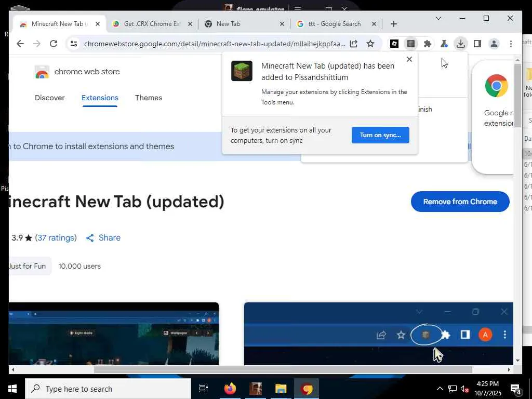Image resolution: width=532 pixels, height=399 pixels.
Task: Click the Chromium taskbar icon
Action: click(x=307, y=389)
